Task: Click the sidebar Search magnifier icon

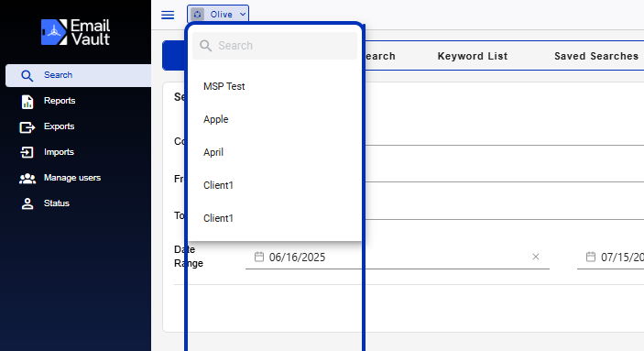Action: (27, 76)
